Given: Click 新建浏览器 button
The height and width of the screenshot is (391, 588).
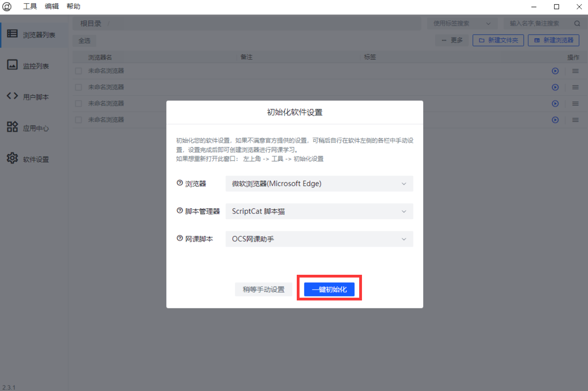Looking at the screenshot, I should [x=554, y=40].
